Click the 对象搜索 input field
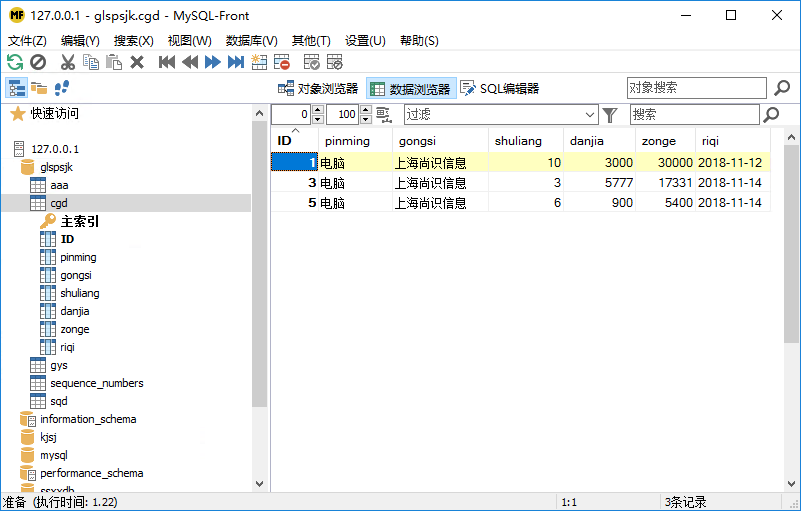The image size is (801, 511). (x=697, y=88)
